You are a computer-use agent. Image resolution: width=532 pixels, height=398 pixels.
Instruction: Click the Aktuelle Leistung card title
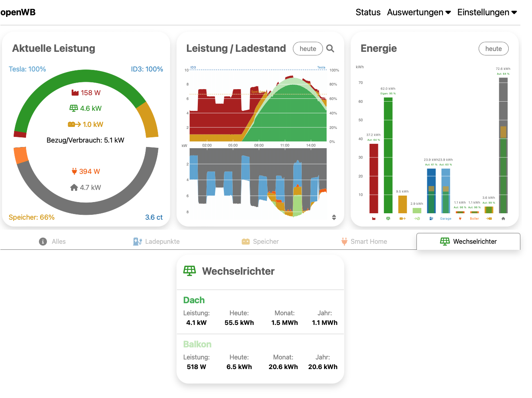[54, 49]
